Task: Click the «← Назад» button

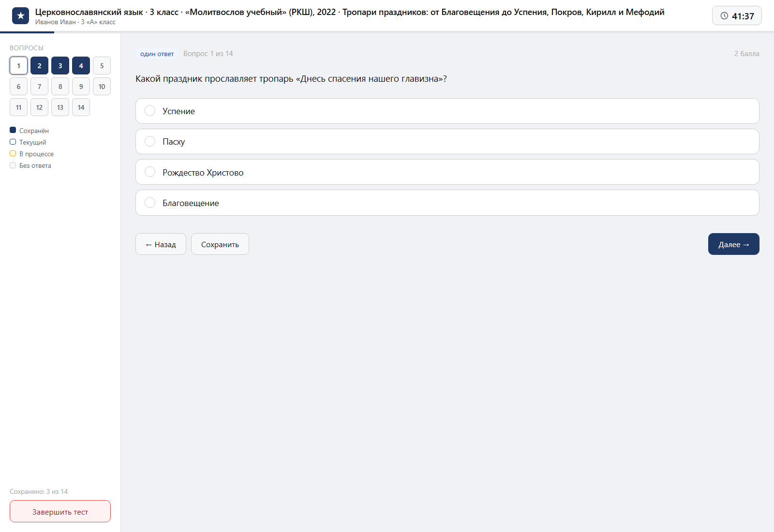Action: 161,244
